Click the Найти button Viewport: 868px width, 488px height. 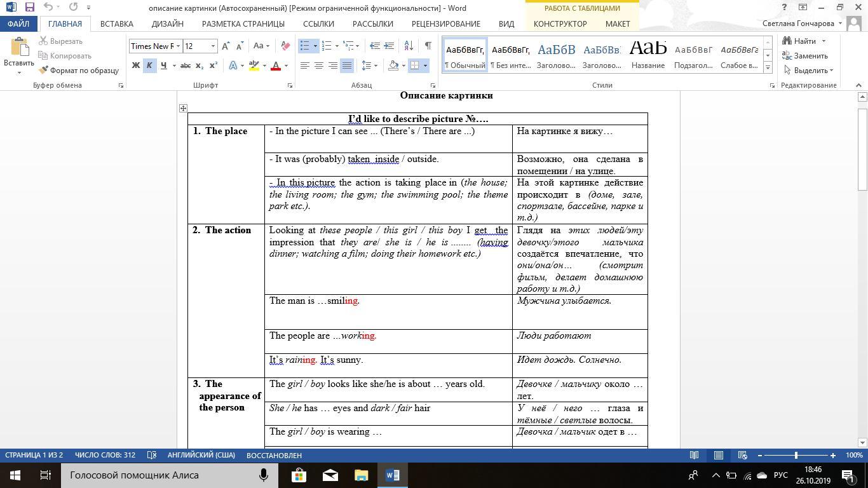(804, 41)
